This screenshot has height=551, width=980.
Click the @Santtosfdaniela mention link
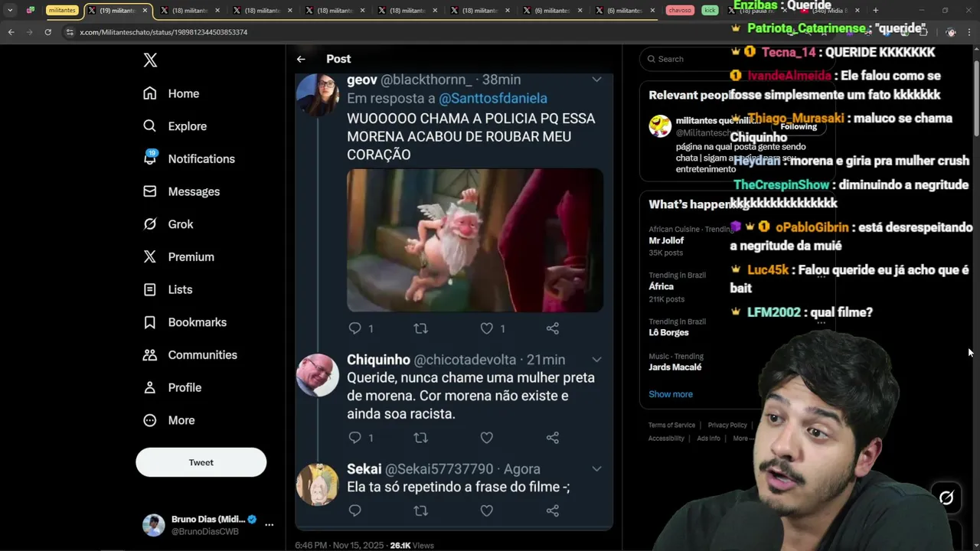(493, 98)
